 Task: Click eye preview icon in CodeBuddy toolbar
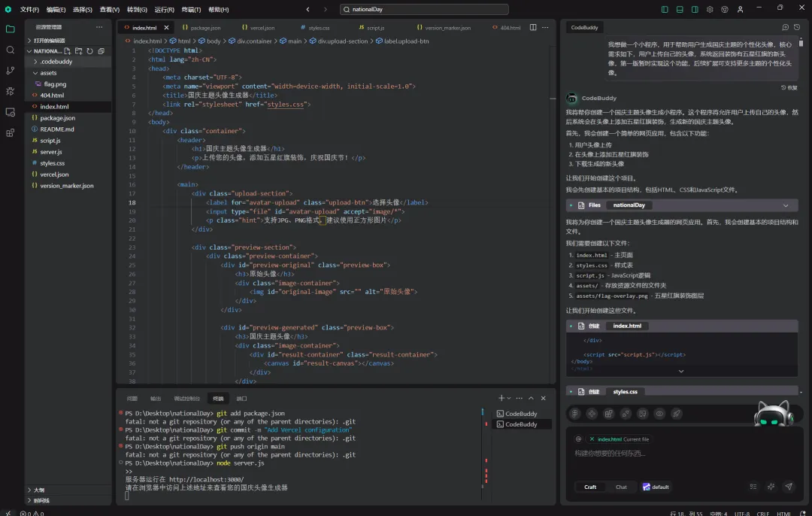tap(659, 414)
